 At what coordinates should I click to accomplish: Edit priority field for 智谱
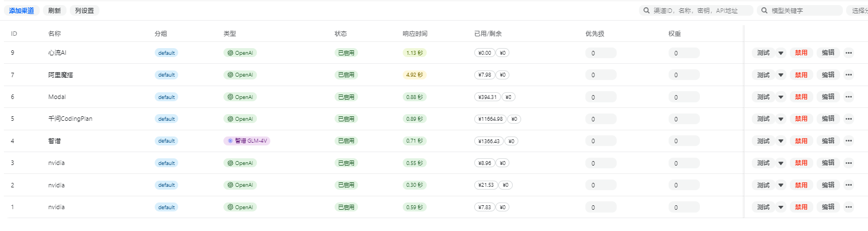coord(600,141)
